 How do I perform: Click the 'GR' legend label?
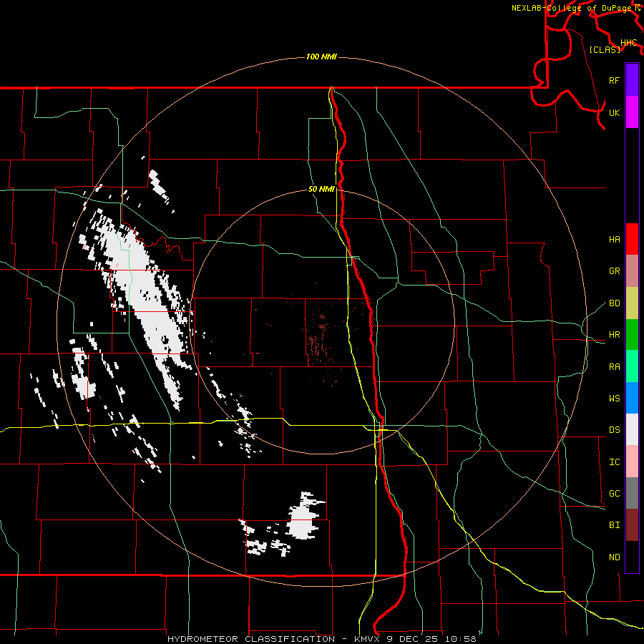(x=614, y=271)
